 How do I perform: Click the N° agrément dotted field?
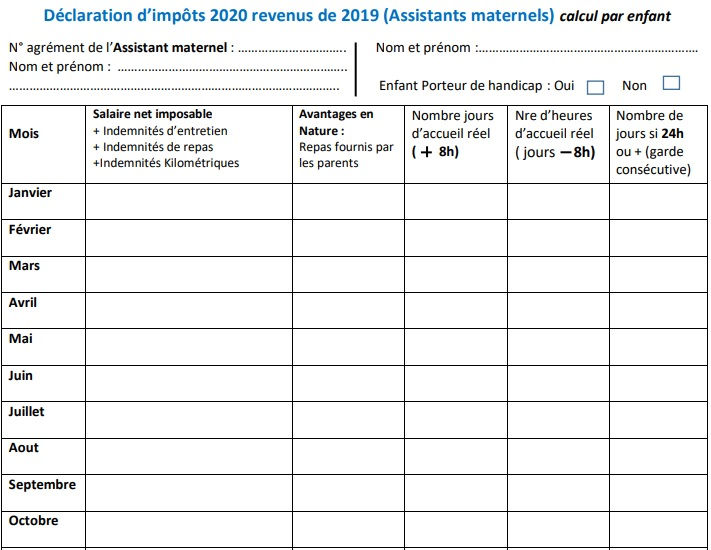point(292,49)
